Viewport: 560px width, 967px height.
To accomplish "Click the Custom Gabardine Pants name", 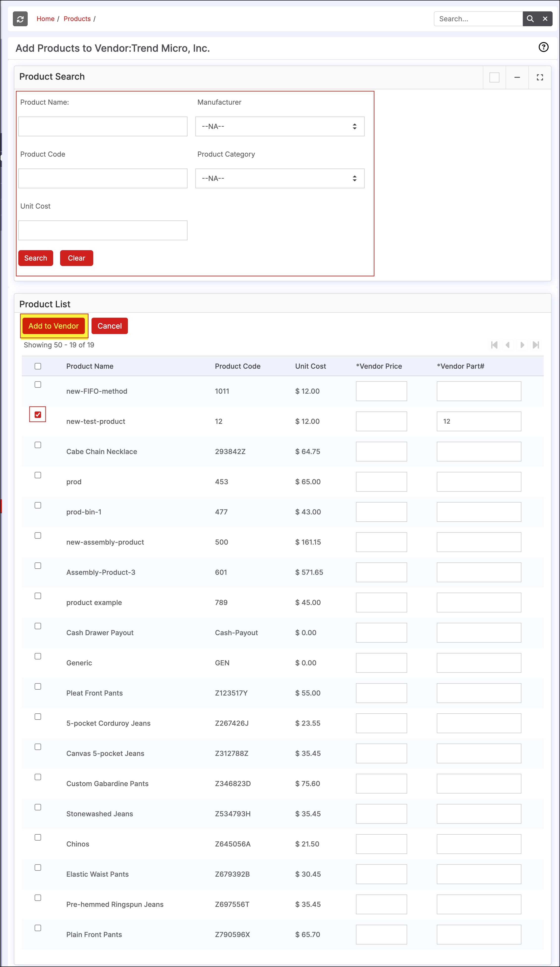I will pyautogui.click(x=107, y=784).
